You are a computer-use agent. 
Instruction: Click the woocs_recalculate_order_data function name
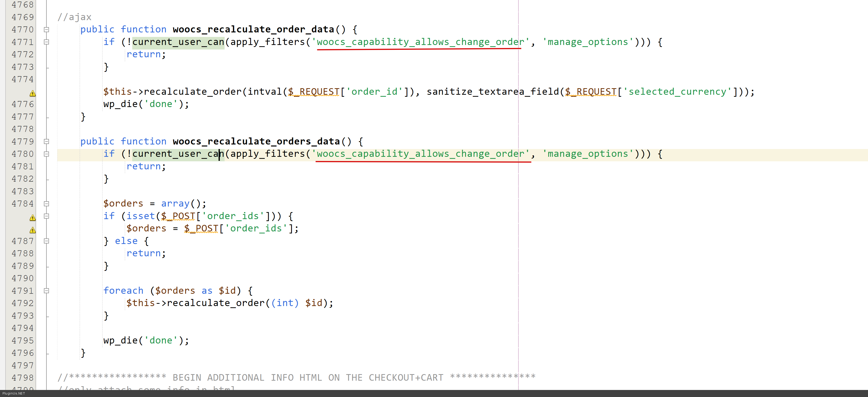[253, 30]
